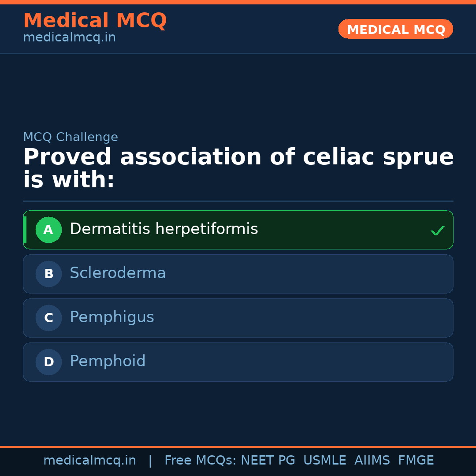Select the Scleroderma answer option
The height and width of the screenshot is (476, 476).
pos(118,273)
